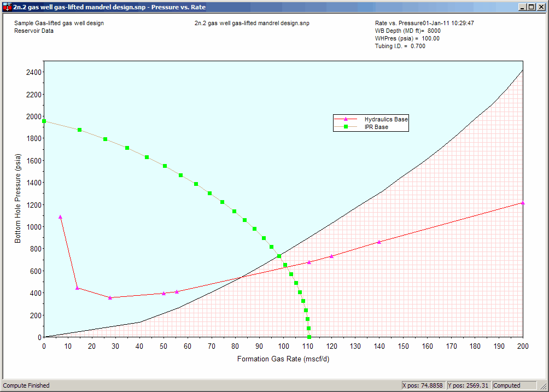Screen dimensions: 549x392
Task: Toggle the Hydraulics Base curve visibility
Action: click(371, 119)
